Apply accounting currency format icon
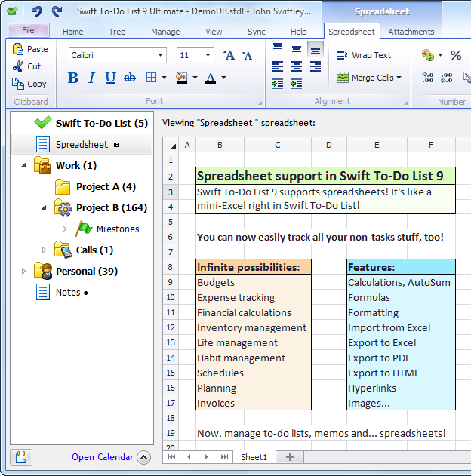471x476 pixels. pos(428,55)
